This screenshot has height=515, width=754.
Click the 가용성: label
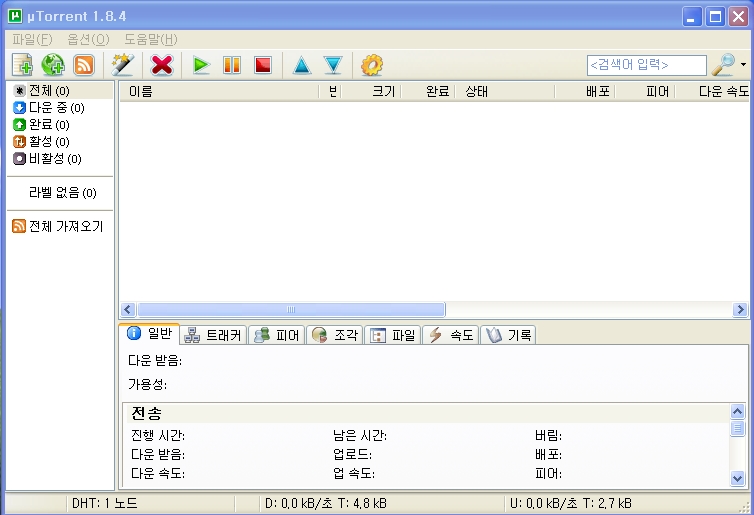pyautogui.click(x=148, y=384)
